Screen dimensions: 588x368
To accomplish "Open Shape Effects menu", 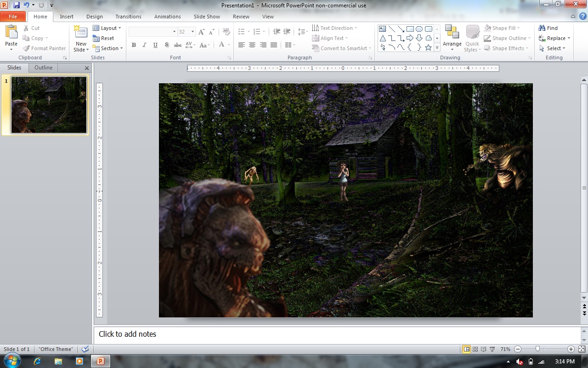I will coord(506,48).
